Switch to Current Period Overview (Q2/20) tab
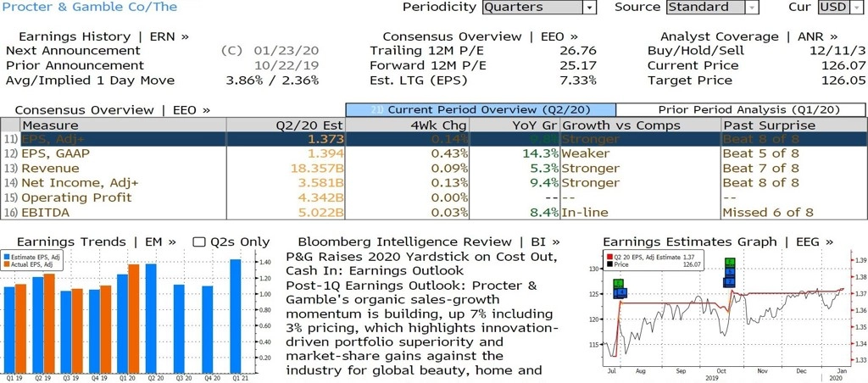 481,109
